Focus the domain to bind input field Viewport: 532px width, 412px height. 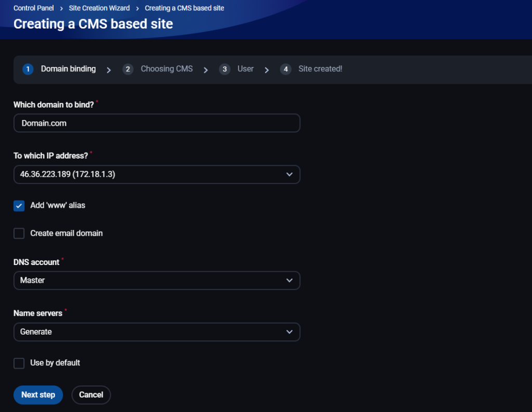[156, 123]
